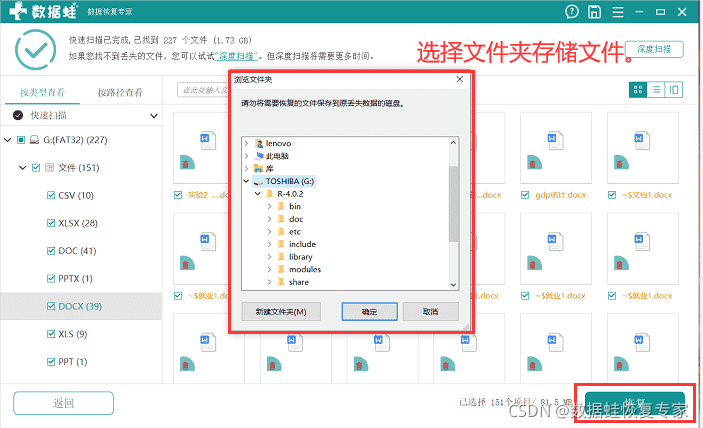
Task: Click the include folder icon
Action: tap(281, 244)
